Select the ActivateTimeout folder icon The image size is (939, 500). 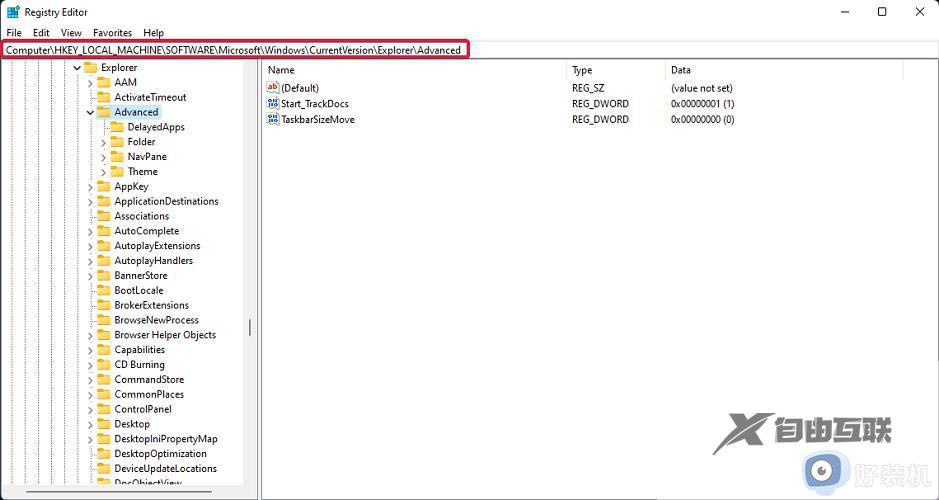[x=104, y=97]
